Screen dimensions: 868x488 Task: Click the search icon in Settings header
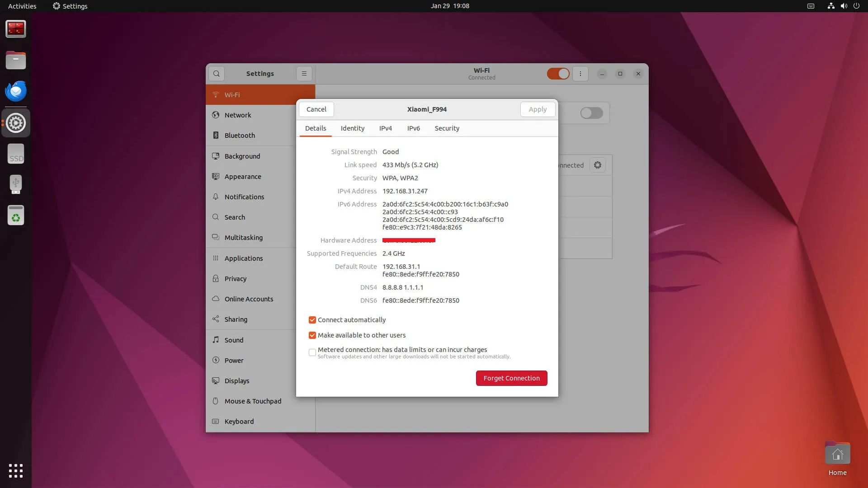click(217, 74)
